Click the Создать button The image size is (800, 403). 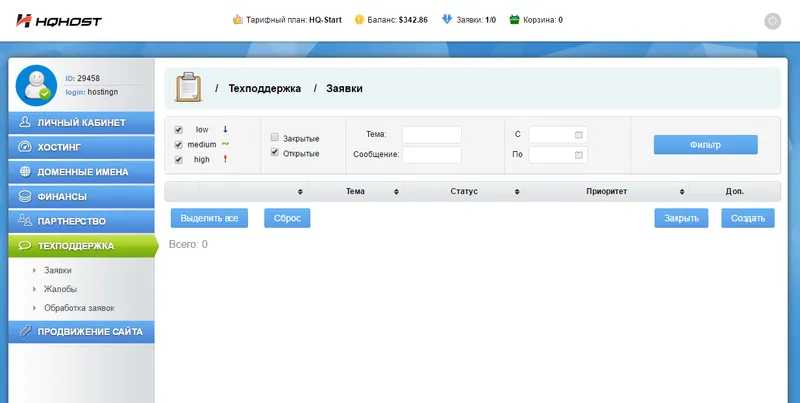[x=748, y=218]
